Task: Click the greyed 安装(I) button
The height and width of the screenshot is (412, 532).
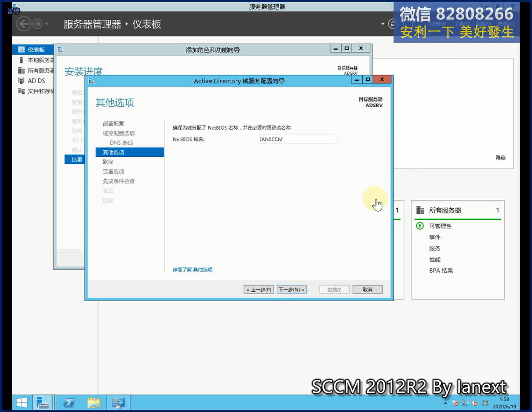Action: [334, 289]
